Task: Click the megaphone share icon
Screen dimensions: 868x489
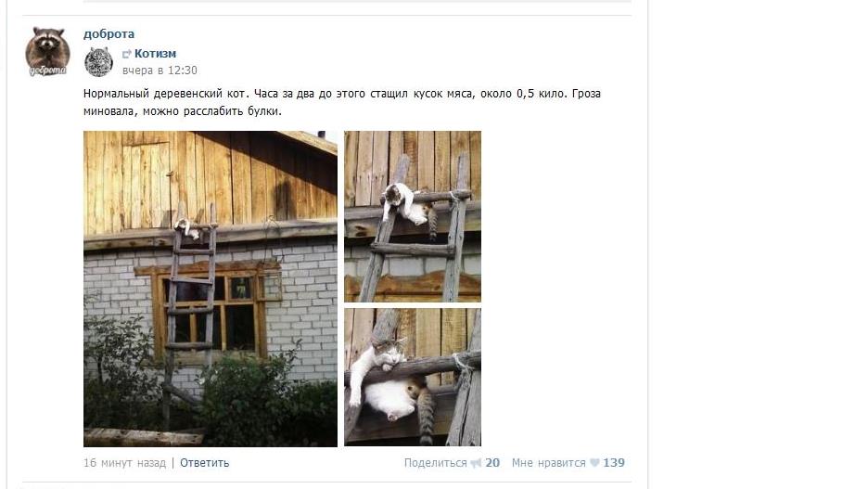Action: pyautogui.click(x=476, y=463)
